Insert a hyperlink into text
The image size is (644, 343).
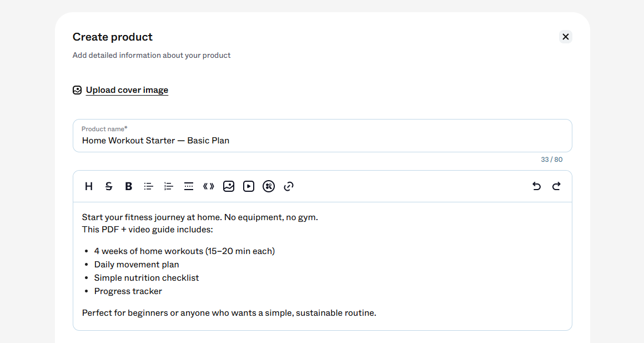289,186
